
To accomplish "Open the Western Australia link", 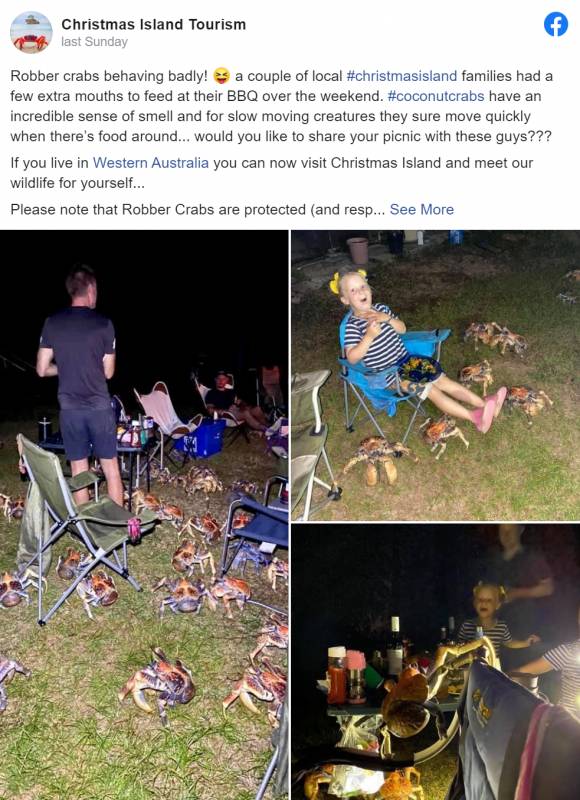I will 151,163.
